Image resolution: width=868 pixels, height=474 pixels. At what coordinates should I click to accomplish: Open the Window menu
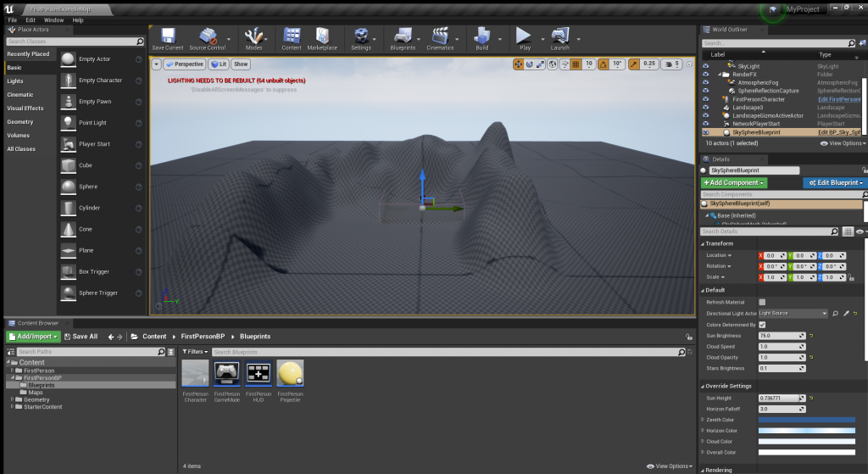point(53,20)
